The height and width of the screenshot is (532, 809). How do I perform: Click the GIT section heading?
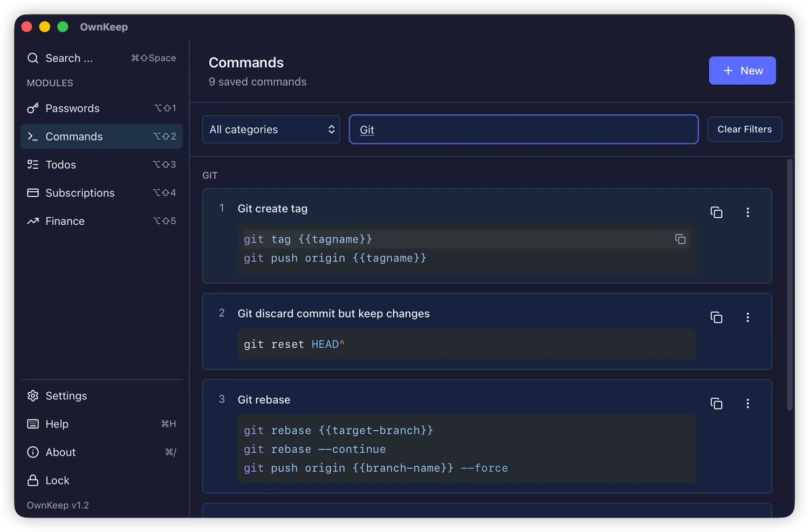pyautogui.click(x=210, y=176)
